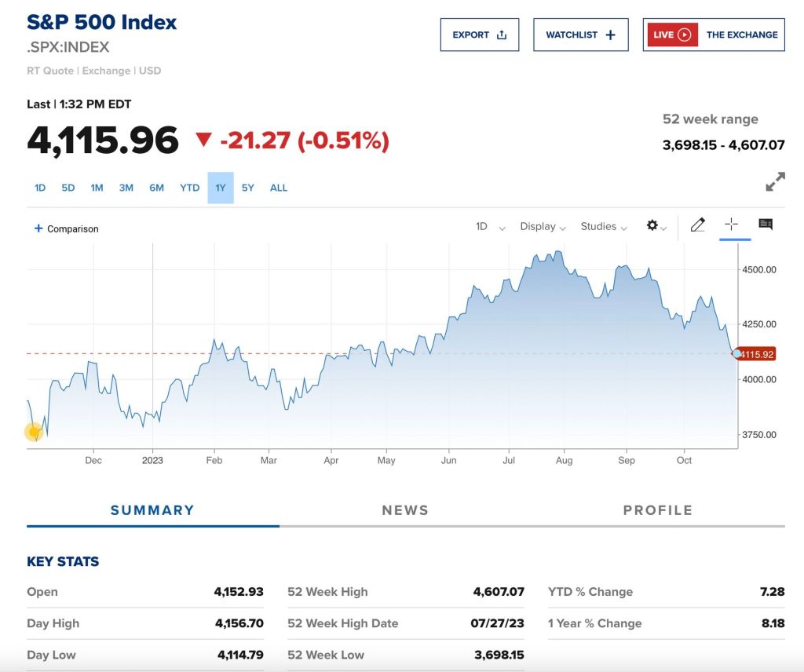Screen dimensions: 804x672
Task: Click the red Live play icon
Action: tap(684, 35)
